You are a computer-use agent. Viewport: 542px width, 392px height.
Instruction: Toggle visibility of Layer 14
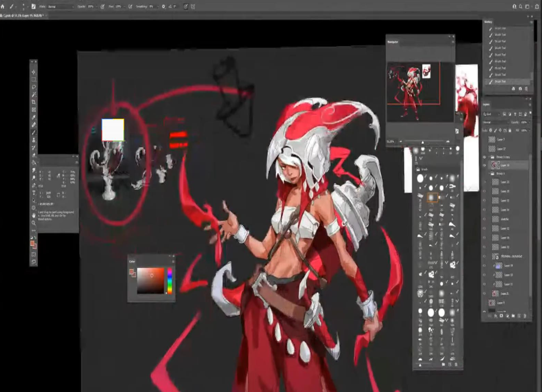point(485,210)
